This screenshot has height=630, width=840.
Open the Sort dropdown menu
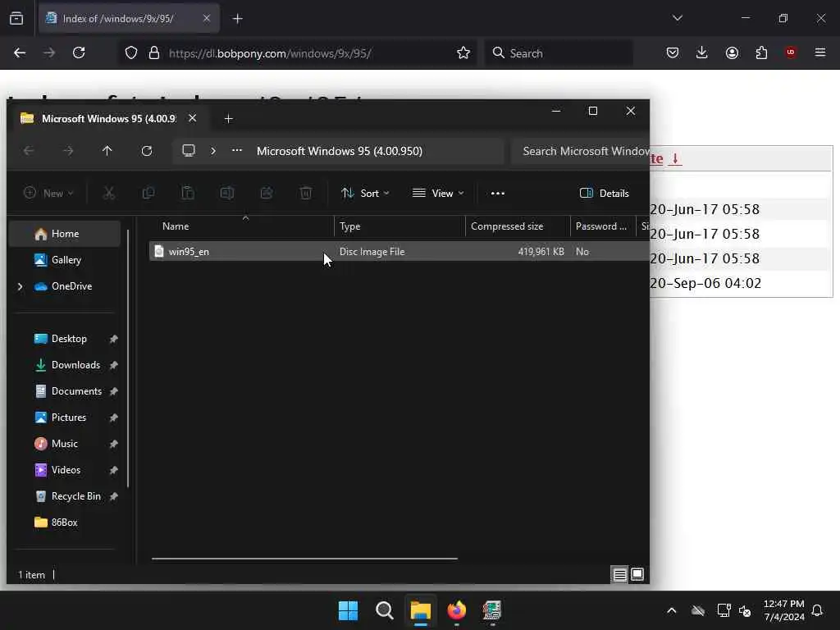point(365,194)
